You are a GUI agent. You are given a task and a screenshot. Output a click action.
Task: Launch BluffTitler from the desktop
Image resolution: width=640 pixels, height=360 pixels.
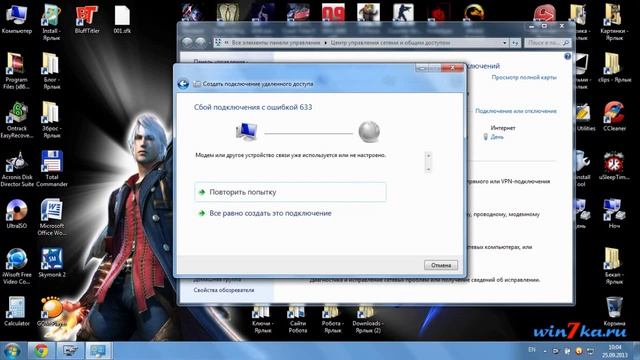(x=87, y=19)
